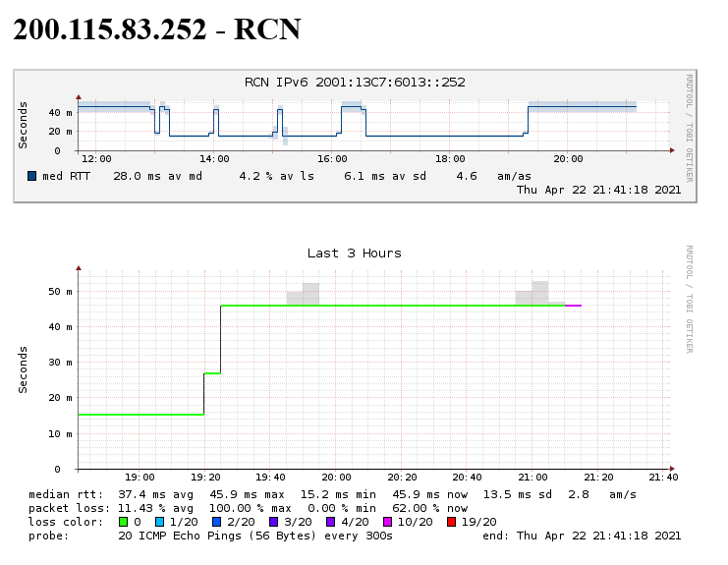The height and width of the screenshot is (565, 728).
Task: Click the probe ICMP Echo Pings description
Action: coord(255,536)
